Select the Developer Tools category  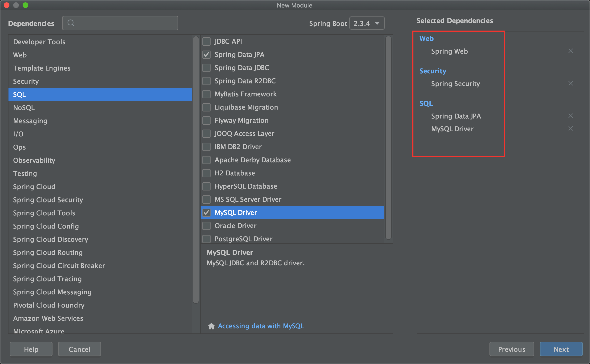tap(100, 42)
